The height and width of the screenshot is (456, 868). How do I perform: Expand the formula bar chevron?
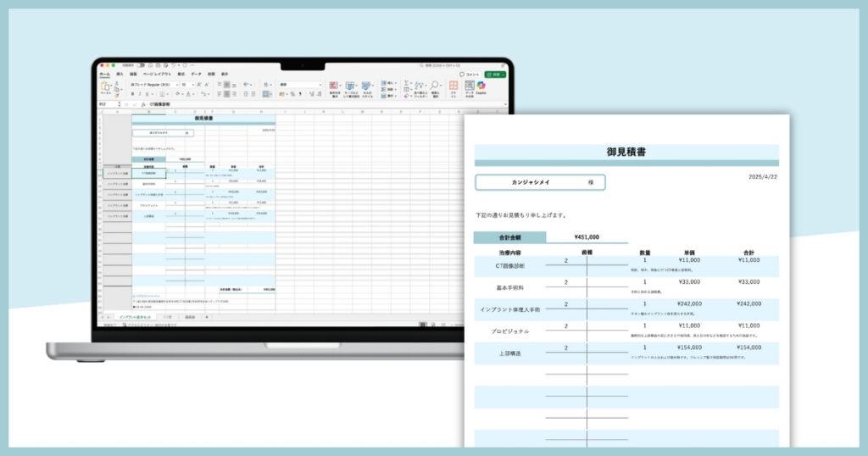pyautogui.click(x=505, y=104)
